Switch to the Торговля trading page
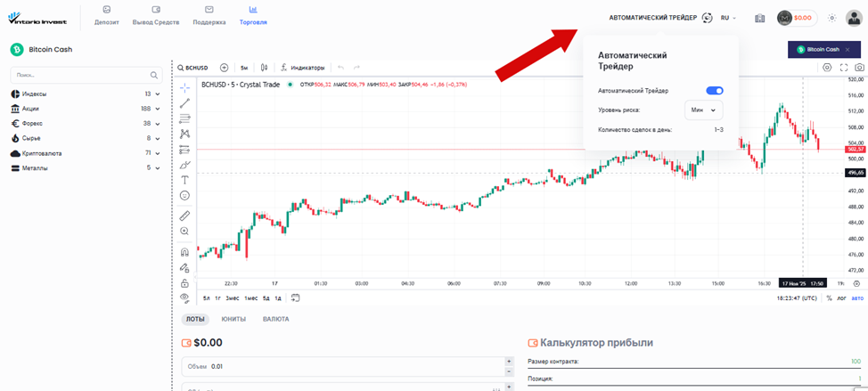This screenshot has height=391, width=868. tap(253, 15)
